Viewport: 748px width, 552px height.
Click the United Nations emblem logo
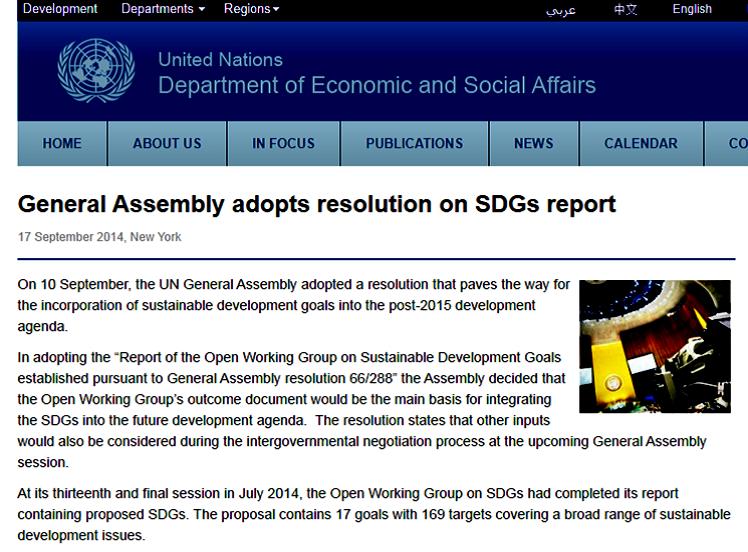[96, 70]
